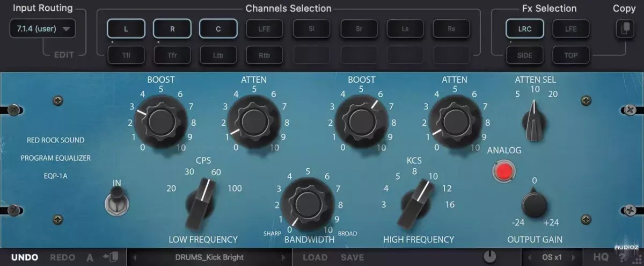This screenshot has width=644, height=266.
Task: Open the OS x1 oversampling selector
Action: (x=552, y=257)
